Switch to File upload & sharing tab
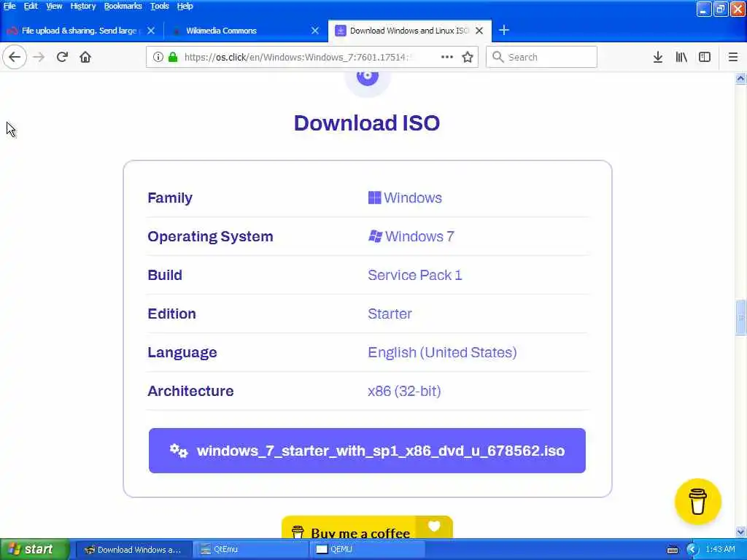 pyautogui.click(x=79, y=31)
